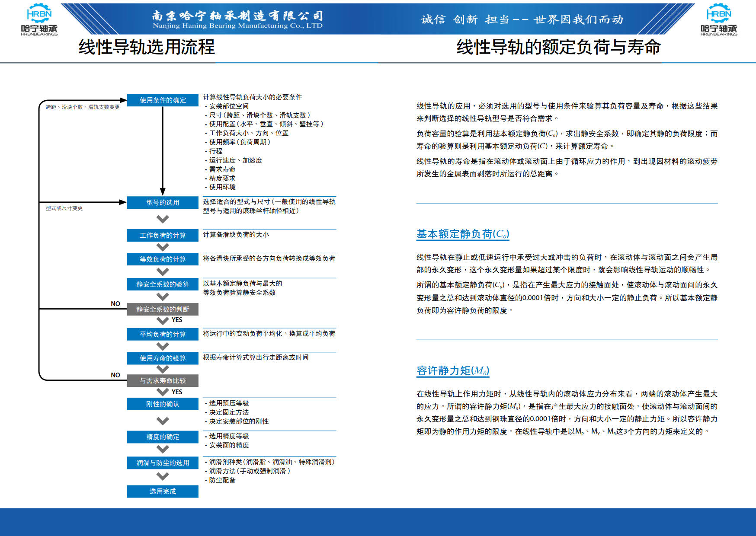The height and width of the screenshot is (536, 756).
Task: Click the bullet 润滑方法(手动或强制润滑)
Action: (247, 471)
